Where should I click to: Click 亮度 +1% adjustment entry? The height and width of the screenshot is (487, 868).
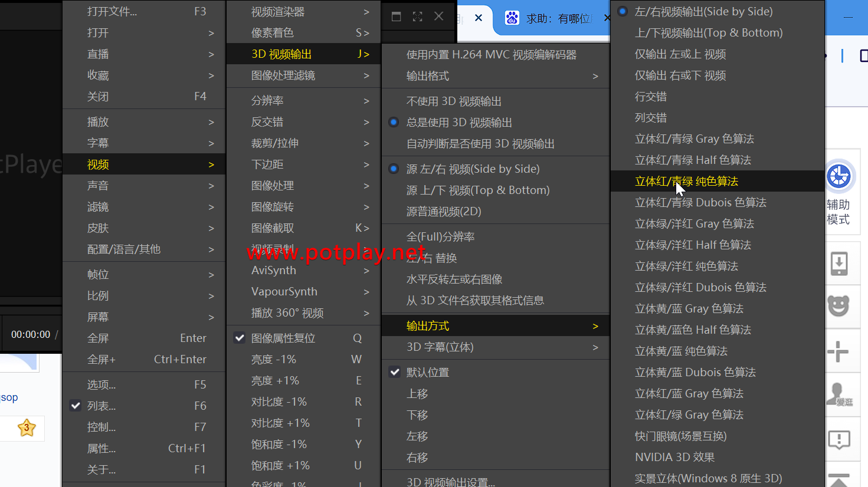pos(303,381)
